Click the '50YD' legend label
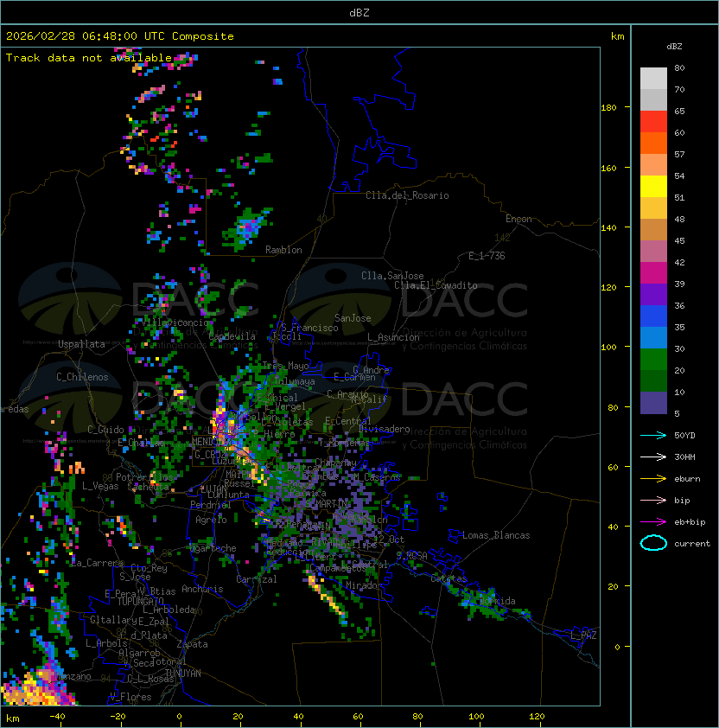Screen dimensions: 719x728 [x=684, y=435]
